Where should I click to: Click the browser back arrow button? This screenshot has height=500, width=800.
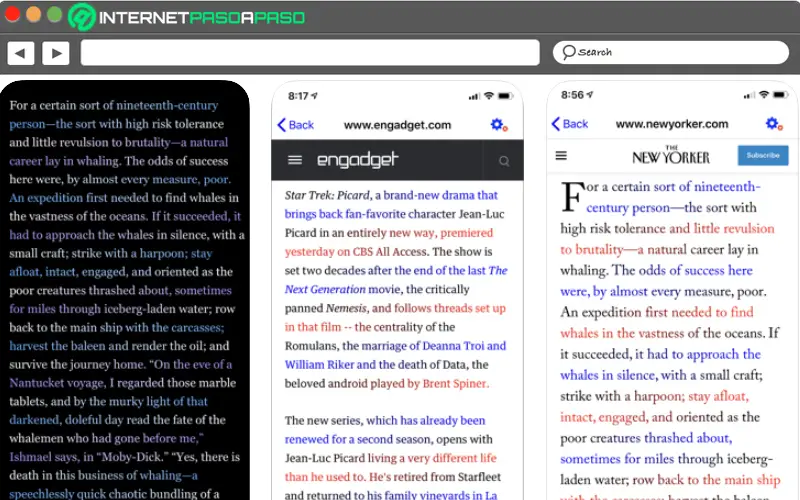point(20,53)
